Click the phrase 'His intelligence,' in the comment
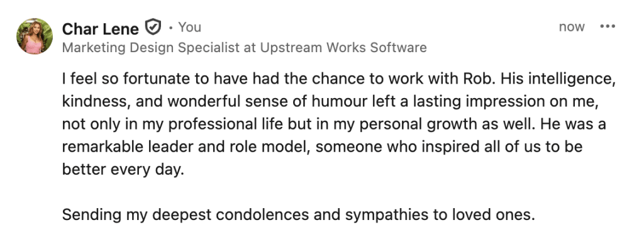Screen dimensions: 644x237 point(558,79)
